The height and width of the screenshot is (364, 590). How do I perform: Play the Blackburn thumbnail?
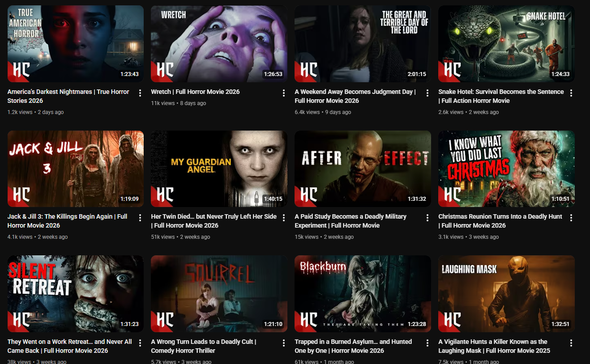point(363,294)
